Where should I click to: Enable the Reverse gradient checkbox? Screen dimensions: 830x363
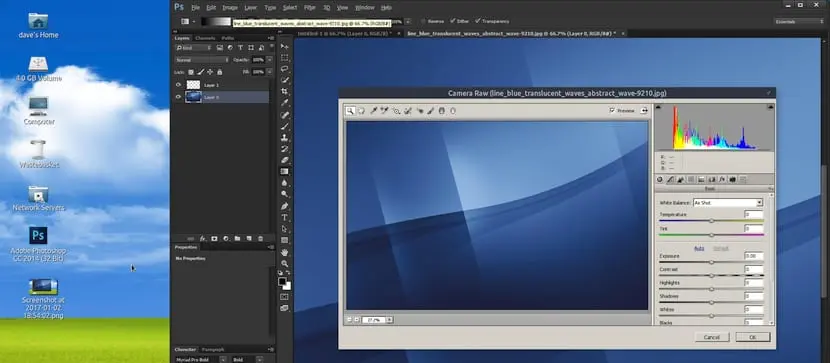(x=423, y=21)
